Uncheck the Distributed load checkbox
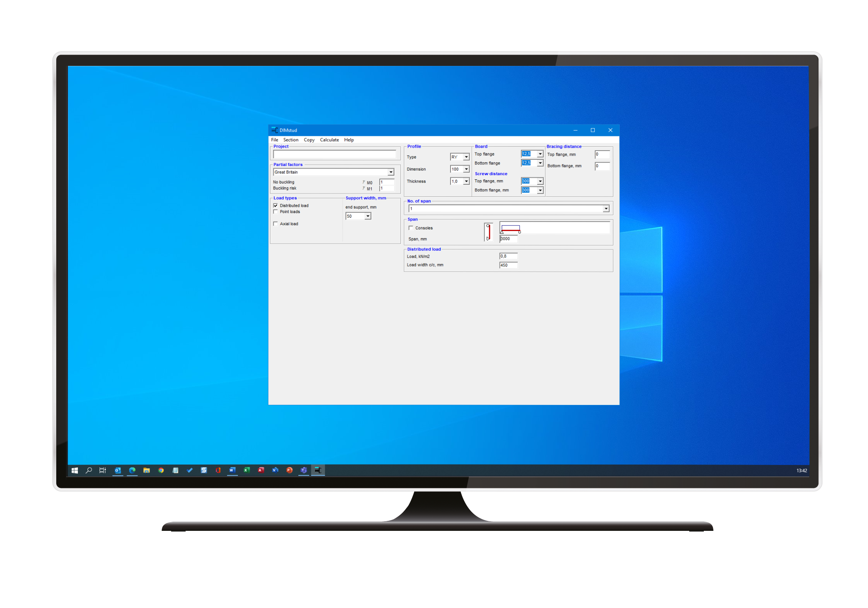 coord(275,206)
